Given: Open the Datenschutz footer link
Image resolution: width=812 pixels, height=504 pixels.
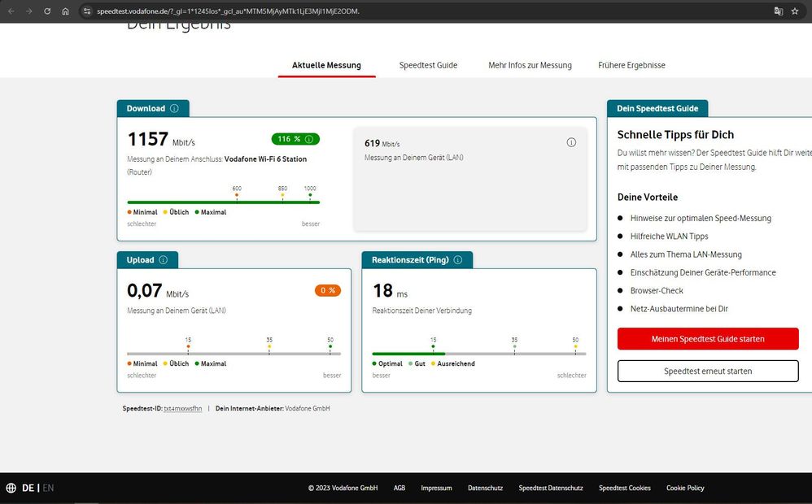Looking at the screenshot, I should (x=485, y=488).
